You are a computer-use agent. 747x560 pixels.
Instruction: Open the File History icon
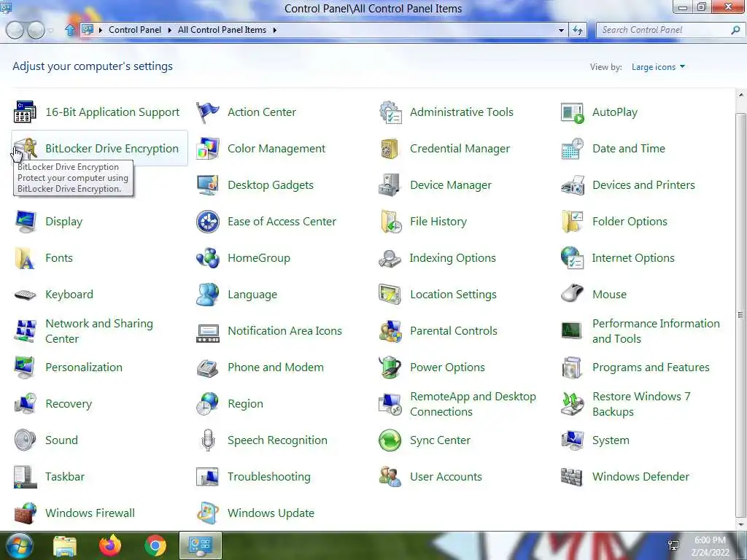[390, 222]
